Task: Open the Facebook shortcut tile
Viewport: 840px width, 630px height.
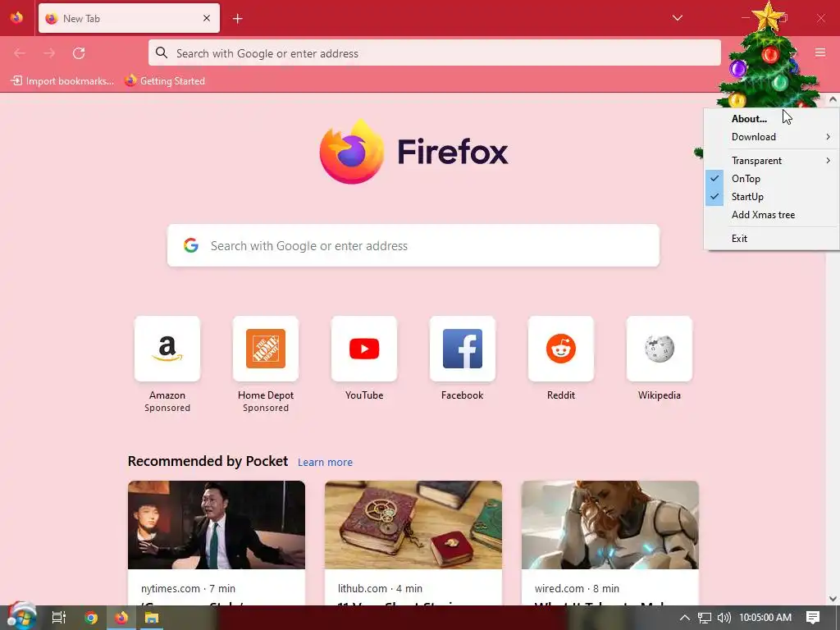Action: [463, 349]
